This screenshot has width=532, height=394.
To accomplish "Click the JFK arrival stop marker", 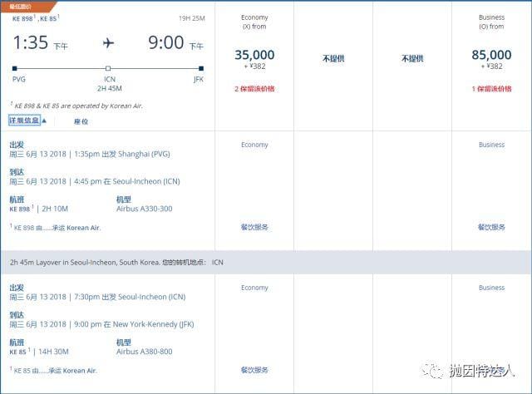I will tap(201, 68).
